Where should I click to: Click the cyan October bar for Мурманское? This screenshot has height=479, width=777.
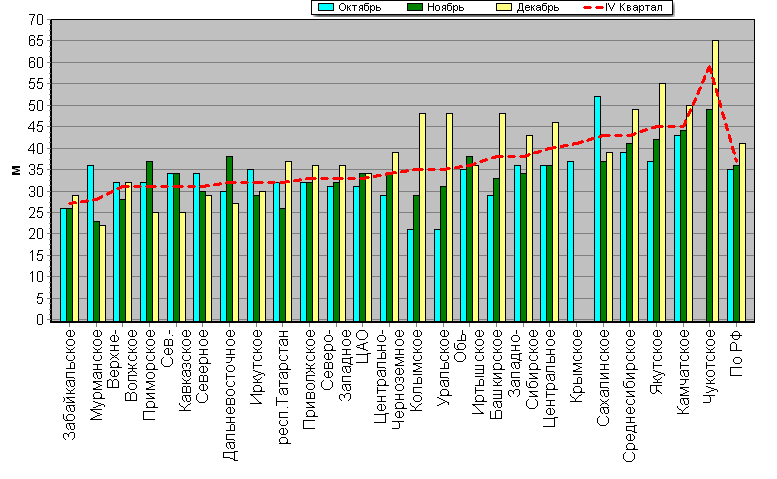point(90,243)
